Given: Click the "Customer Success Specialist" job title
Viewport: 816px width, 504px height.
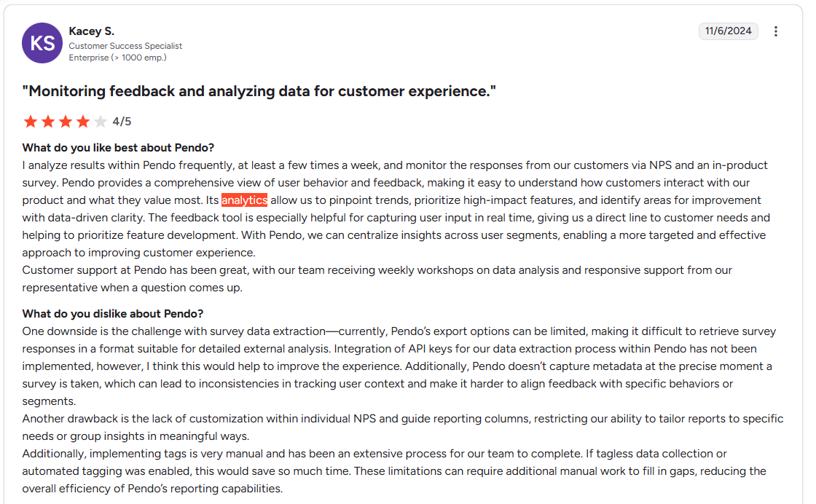Looking at the screenshot, I should [x=125, y=46].
